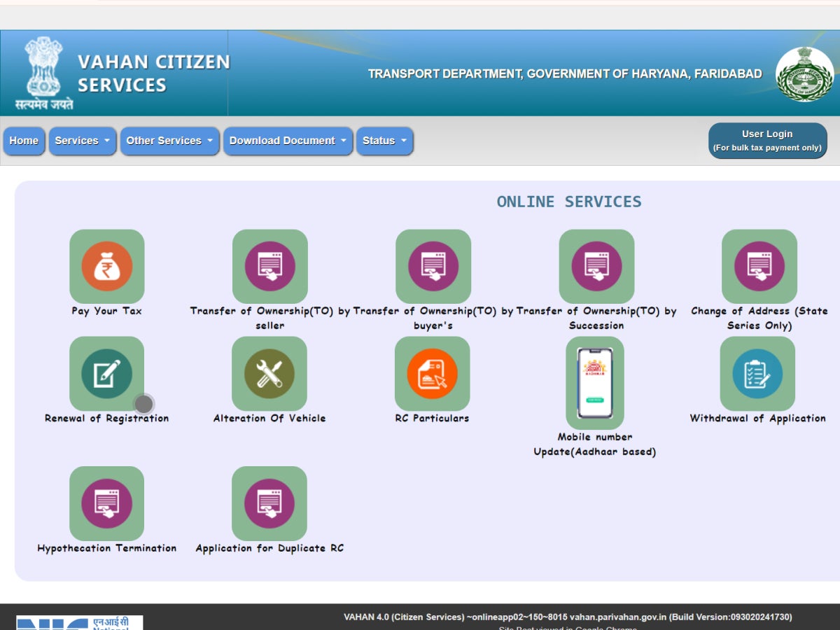840x630 pixels.
Task: Select Transfer of Ownership(TO) by seller
Action: point(270,267)
